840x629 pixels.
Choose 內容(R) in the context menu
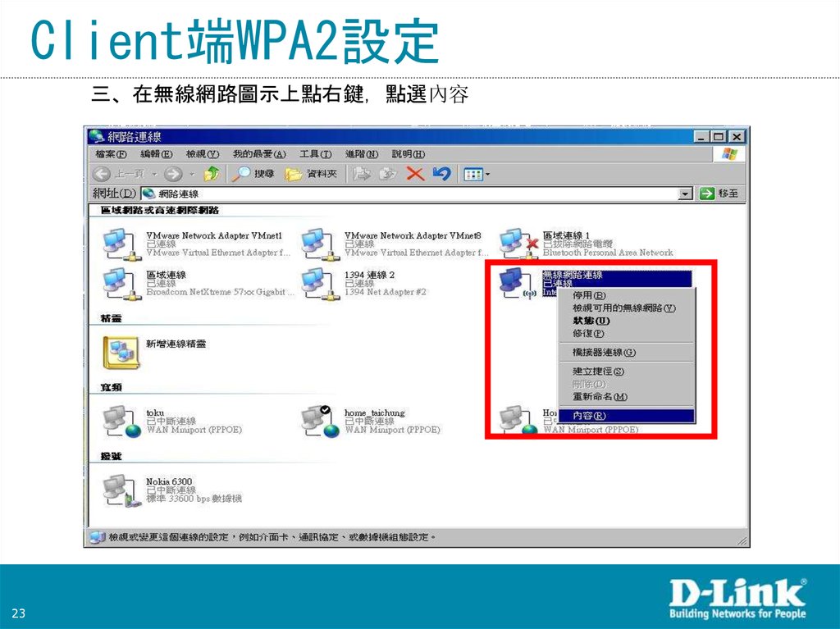[x=626, y=416]
